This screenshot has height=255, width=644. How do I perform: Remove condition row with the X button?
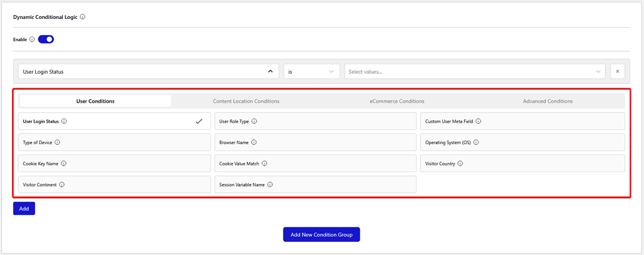pyautogui.click(x=618, y=72)
